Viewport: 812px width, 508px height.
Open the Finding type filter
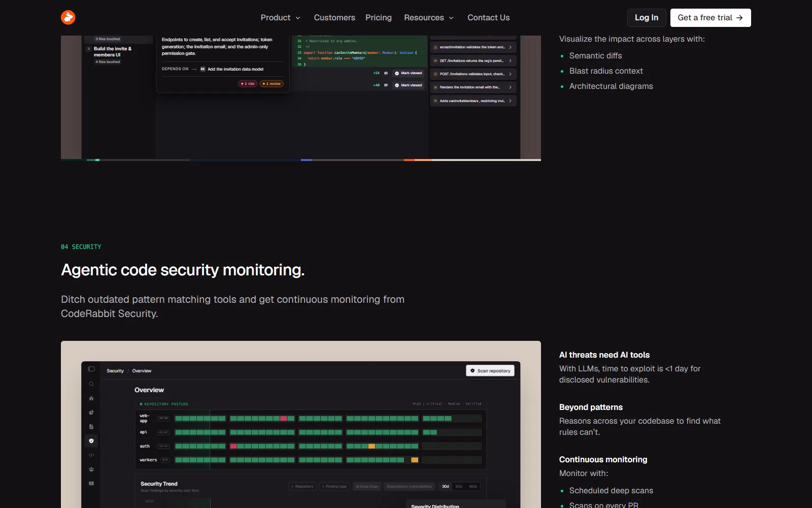click(x=334, y=487)
